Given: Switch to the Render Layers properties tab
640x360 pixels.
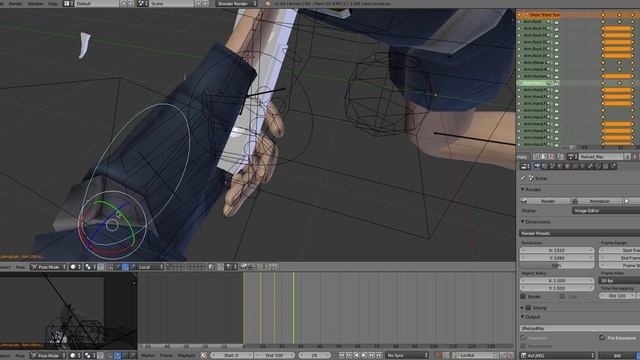Looking at the screenshot, I should point(545,166).
